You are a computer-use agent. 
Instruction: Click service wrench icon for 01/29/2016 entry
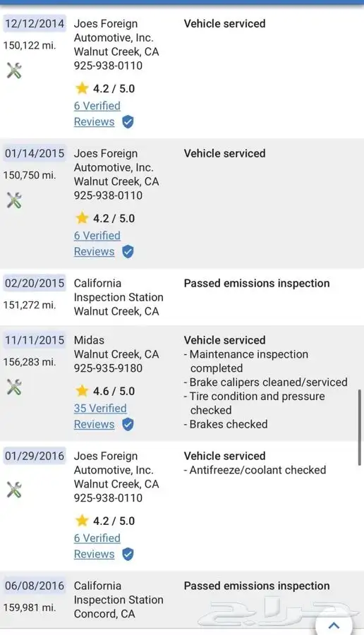click(14, 490)
